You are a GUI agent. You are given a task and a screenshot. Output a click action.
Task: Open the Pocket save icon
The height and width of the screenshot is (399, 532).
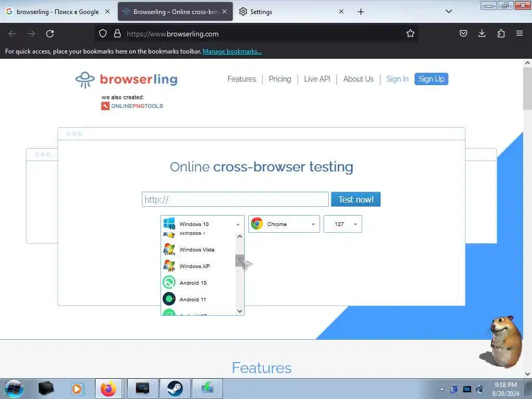point(463,33)
